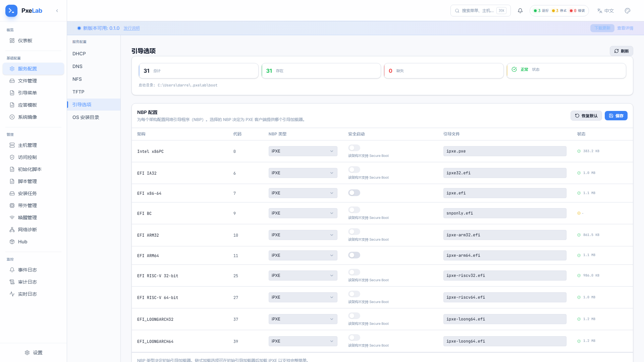
Task: Click the 主机管理 server icon
Action: point(12,145)
